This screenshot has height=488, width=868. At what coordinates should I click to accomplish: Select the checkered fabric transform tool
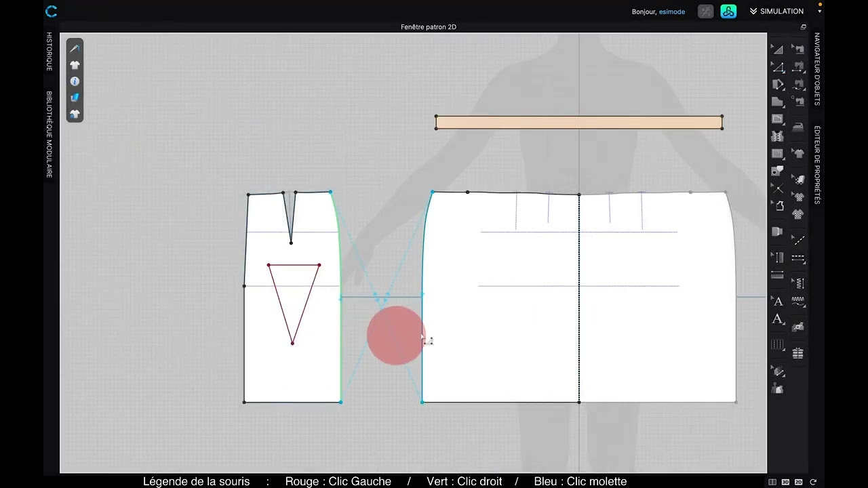point(798,179)
